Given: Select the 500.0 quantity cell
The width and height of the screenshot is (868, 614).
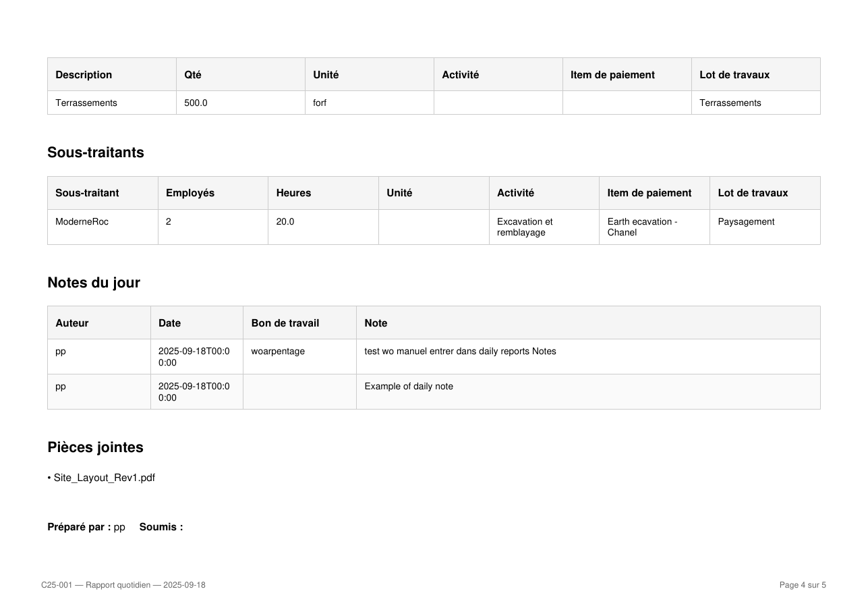Looking at the screenshot, I should [x=241, y=103].
